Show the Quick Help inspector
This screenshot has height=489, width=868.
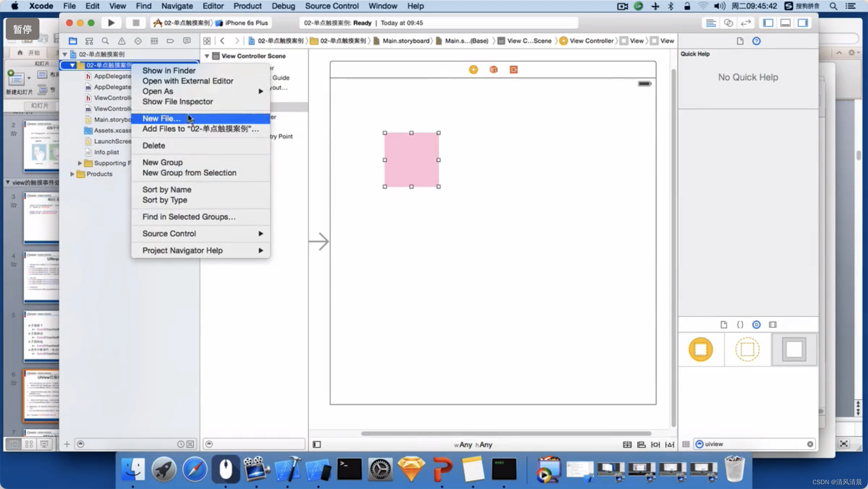(x=756, y=41)
